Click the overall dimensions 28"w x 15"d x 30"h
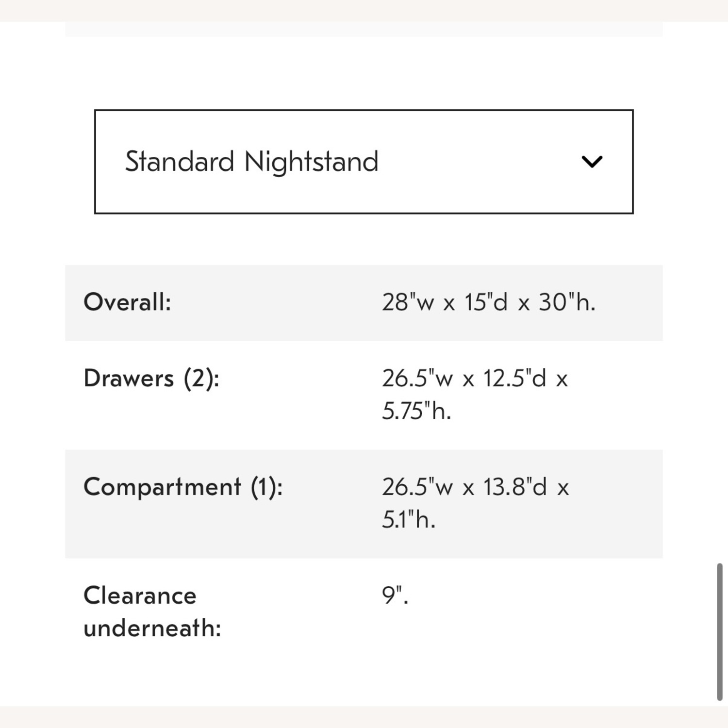Viewport: 728px width, 728px height. point(488,302)
